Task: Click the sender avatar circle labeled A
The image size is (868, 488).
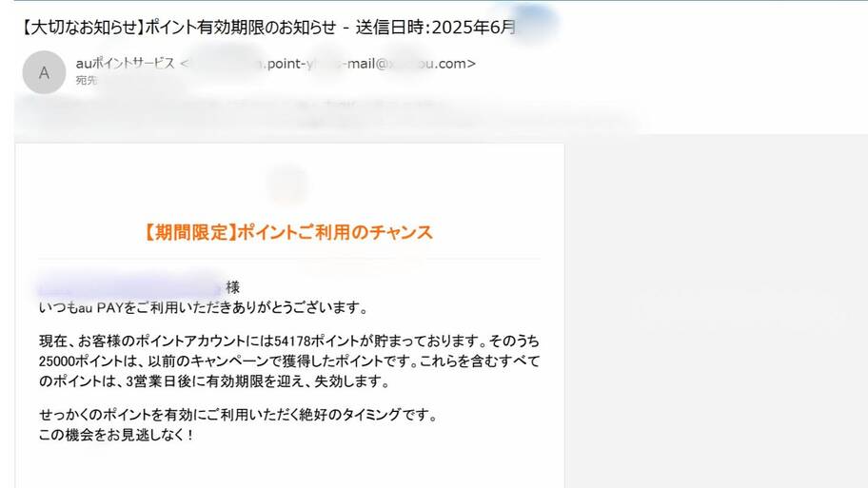Action: point(44,72)
